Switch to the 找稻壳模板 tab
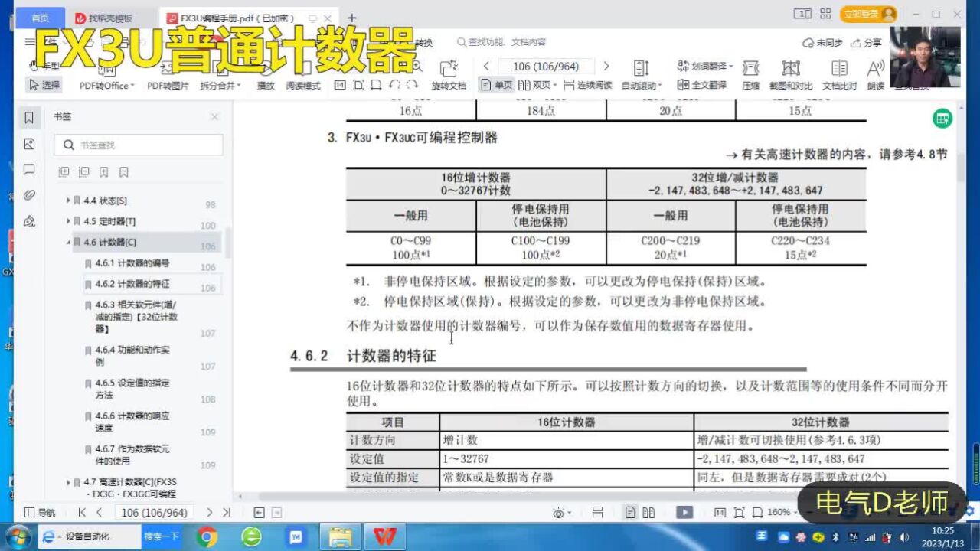Image resolution: width=980 pixels, height=551 pixels. [109, 18]
